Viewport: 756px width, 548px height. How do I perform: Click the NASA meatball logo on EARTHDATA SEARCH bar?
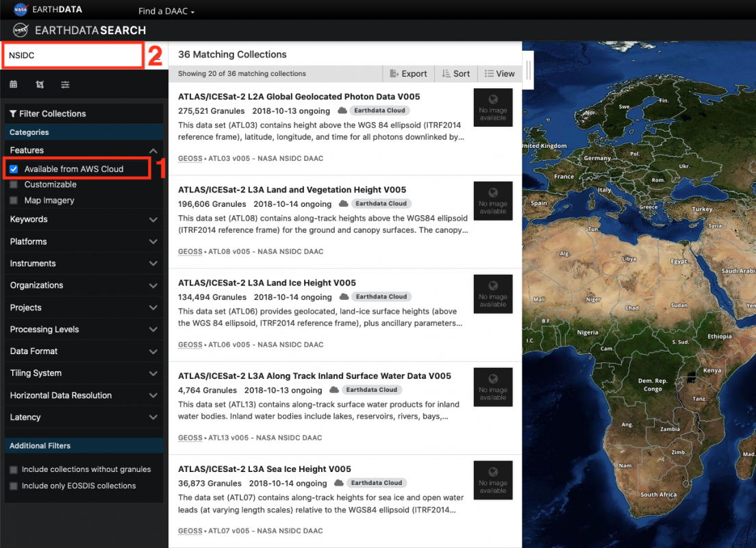point(20,30)
